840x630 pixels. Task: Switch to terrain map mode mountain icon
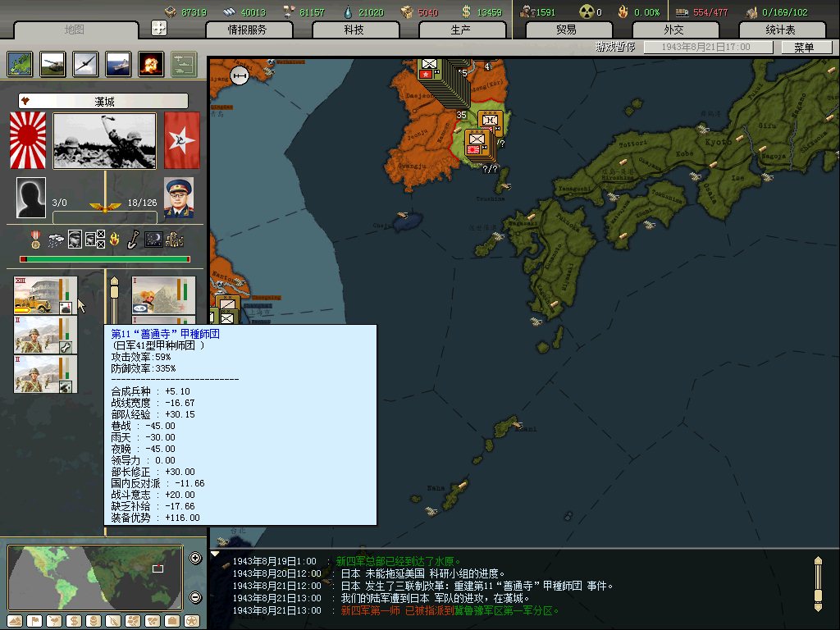click(x=15, y=621)
